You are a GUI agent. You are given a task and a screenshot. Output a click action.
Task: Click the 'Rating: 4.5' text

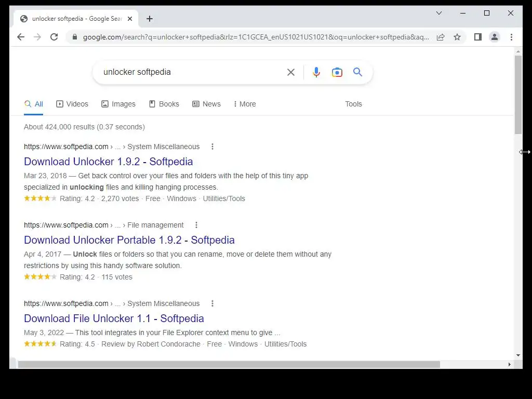coord(77,344)
